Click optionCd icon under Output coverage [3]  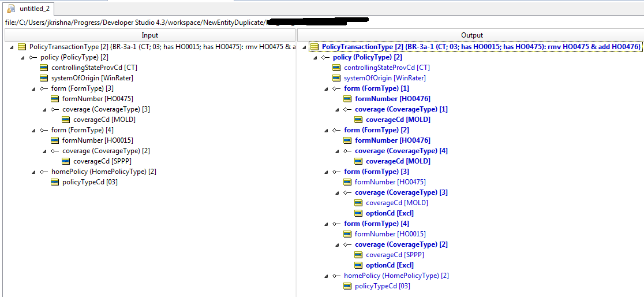(358, 213)
